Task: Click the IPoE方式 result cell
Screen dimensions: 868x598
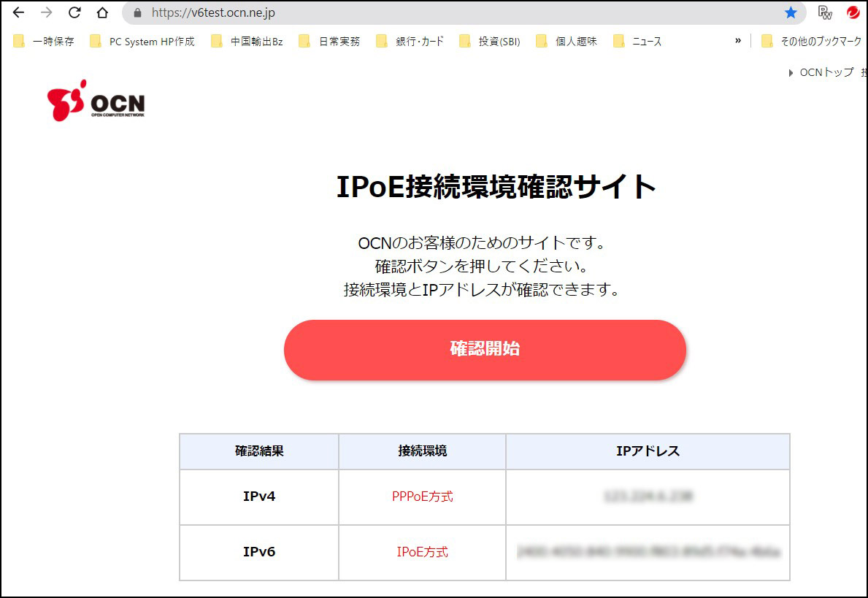Action: 423,552
